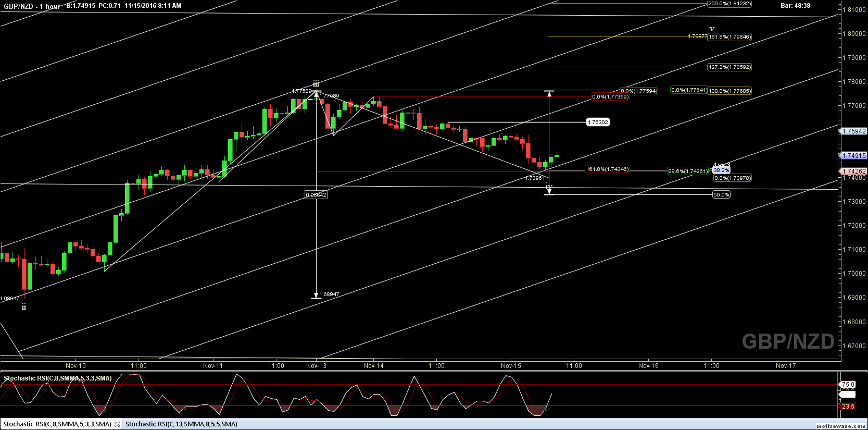Select the 88.6%(1.74261) retracement label
Screen dimensions: 868x430
point(688,171)
